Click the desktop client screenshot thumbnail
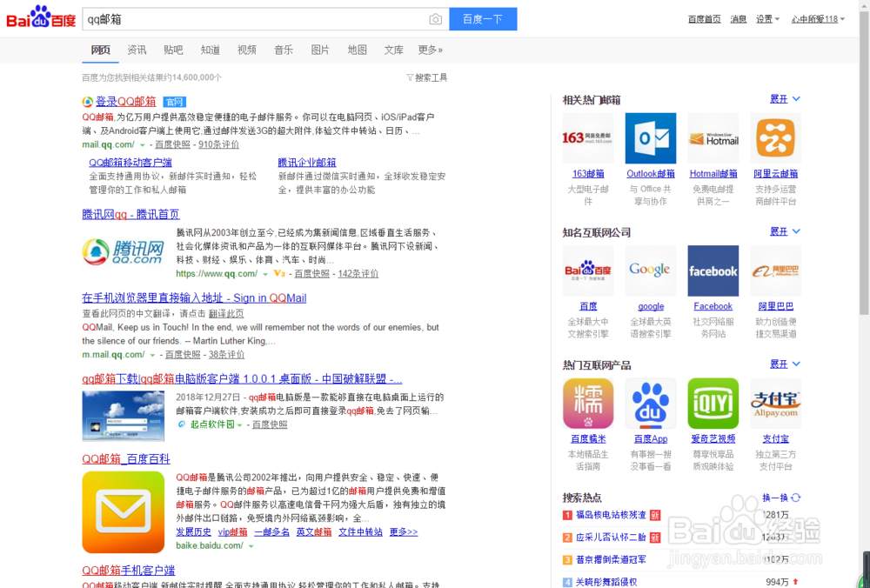This screenshot has width=870, height=588. (124, 416)
